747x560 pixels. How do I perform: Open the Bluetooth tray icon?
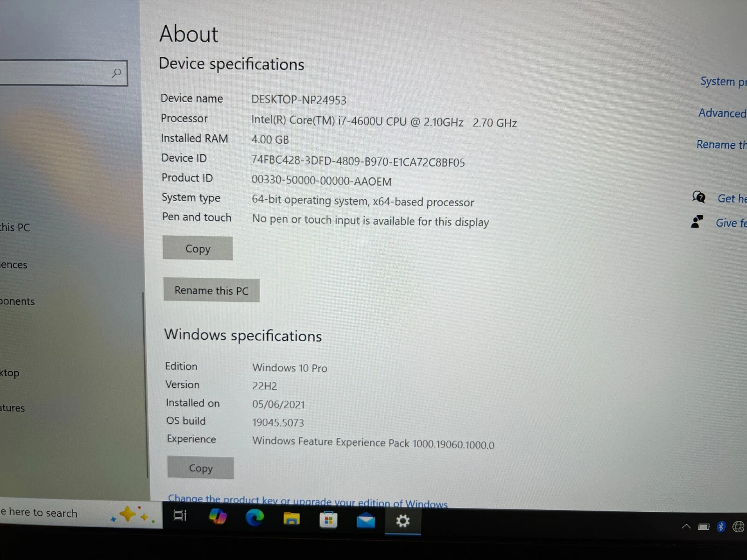pos(721,527)
